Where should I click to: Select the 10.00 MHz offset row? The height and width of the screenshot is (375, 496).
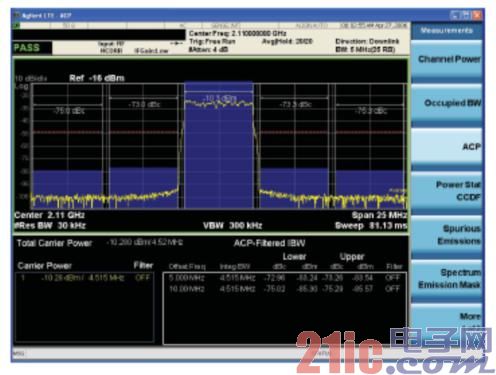click(284, 289)
